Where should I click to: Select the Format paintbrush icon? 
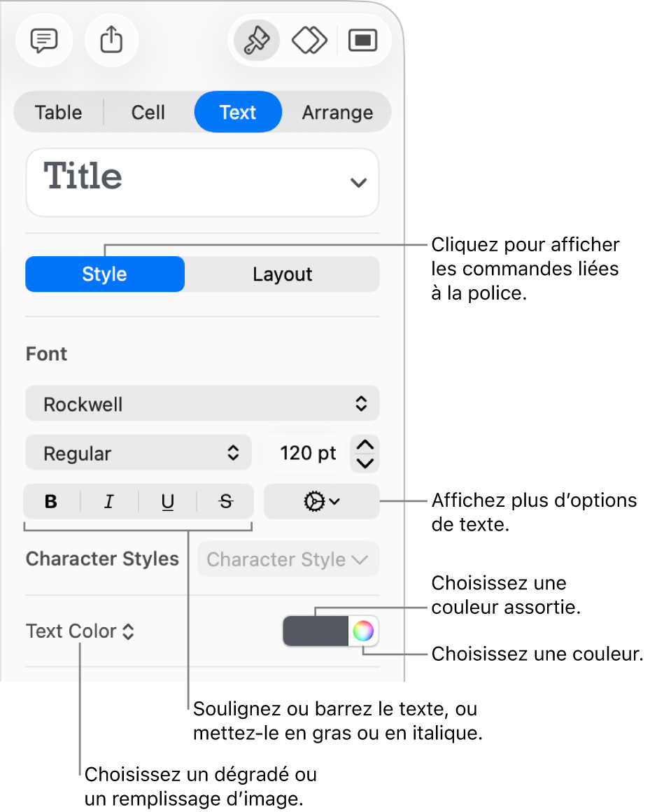click(x=255, y=41)
